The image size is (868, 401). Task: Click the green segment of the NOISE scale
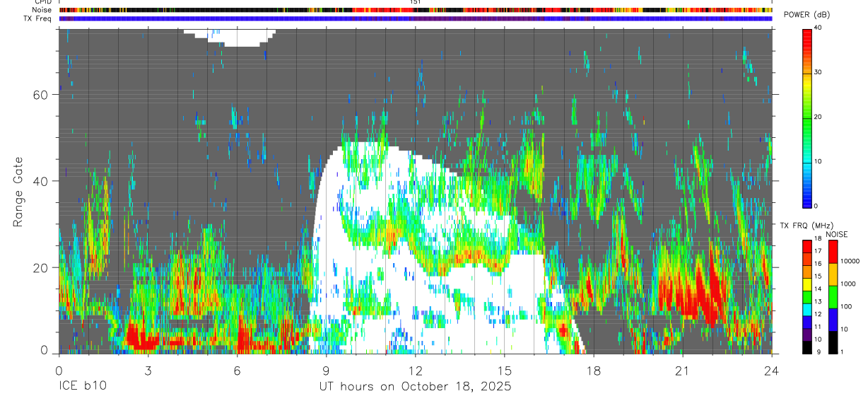833,297
